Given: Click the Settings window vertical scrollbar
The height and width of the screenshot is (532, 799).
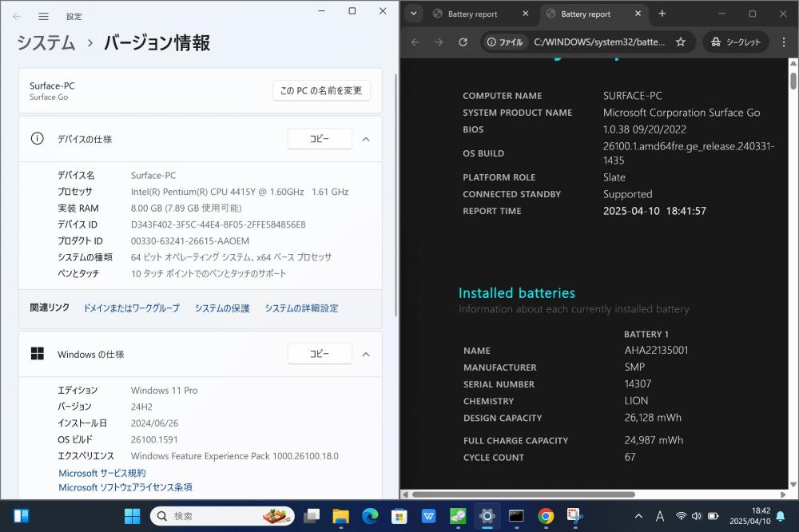Looking at the screenshot, I should coord(396,196).
